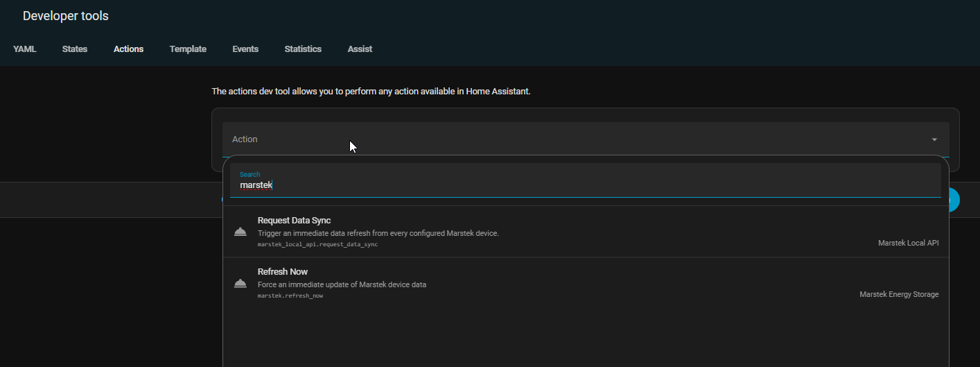Click the Developer tools page title
Image resolution: width=980 pixels, height=367 pixels.
tap(66, 16)
